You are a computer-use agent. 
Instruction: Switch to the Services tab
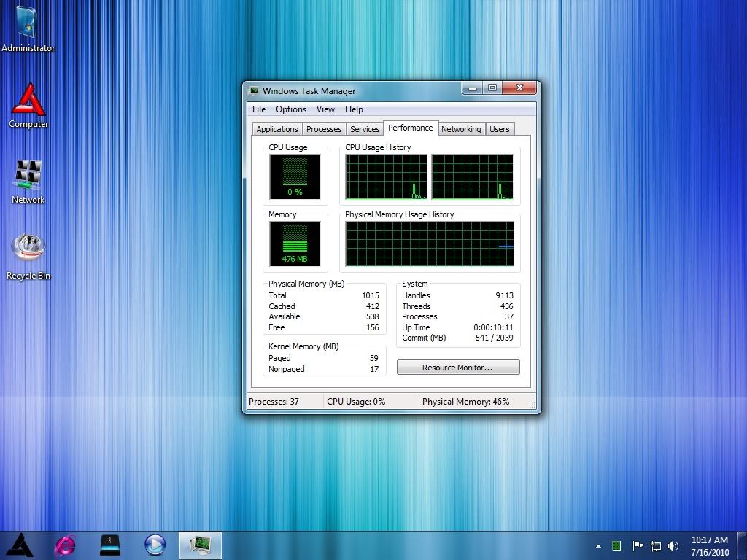[365, 129]
